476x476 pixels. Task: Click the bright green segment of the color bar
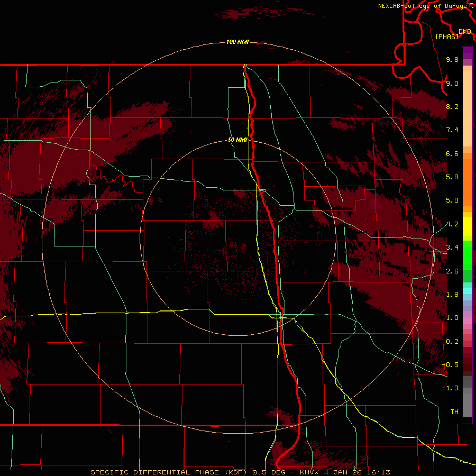[x=467, y=255]
